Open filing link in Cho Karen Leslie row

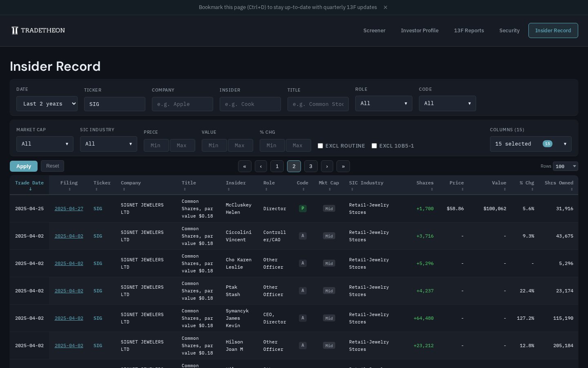pyautogui.click(x=69, y=263)
